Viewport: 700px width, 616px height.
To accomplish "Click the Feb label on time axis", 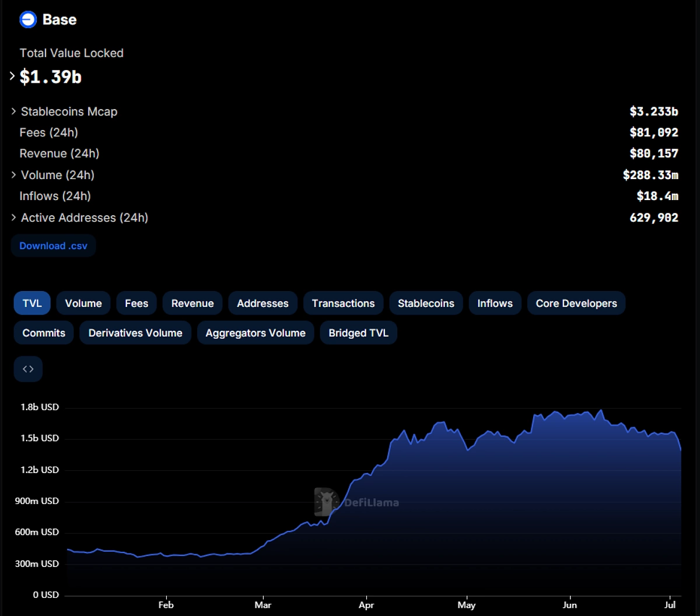I will [166, 605].
